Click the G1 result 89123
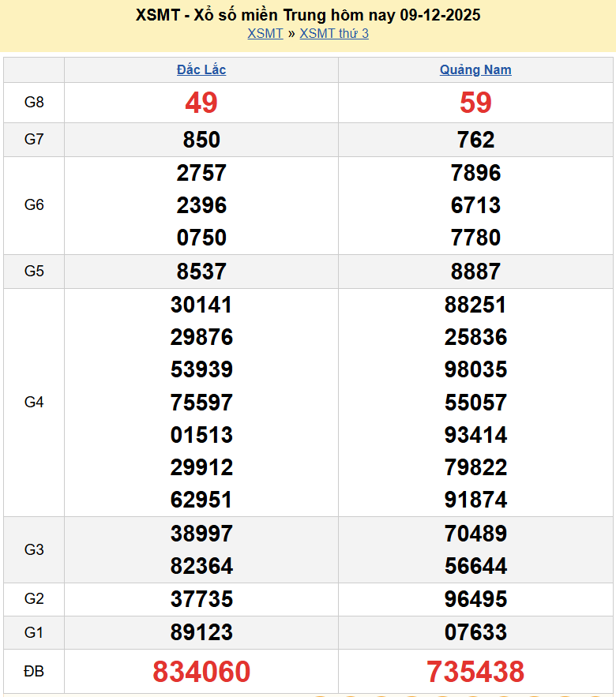This screenshot has height=697, width=616. (201, 632)
